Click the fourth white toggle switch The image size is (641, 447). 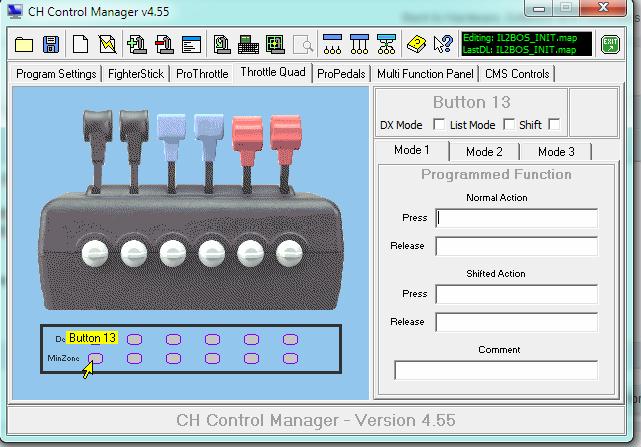211,253
